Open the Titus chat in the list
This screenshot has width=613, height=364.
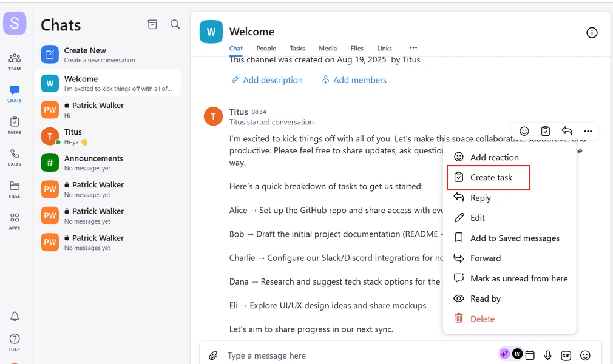(107, 136)
